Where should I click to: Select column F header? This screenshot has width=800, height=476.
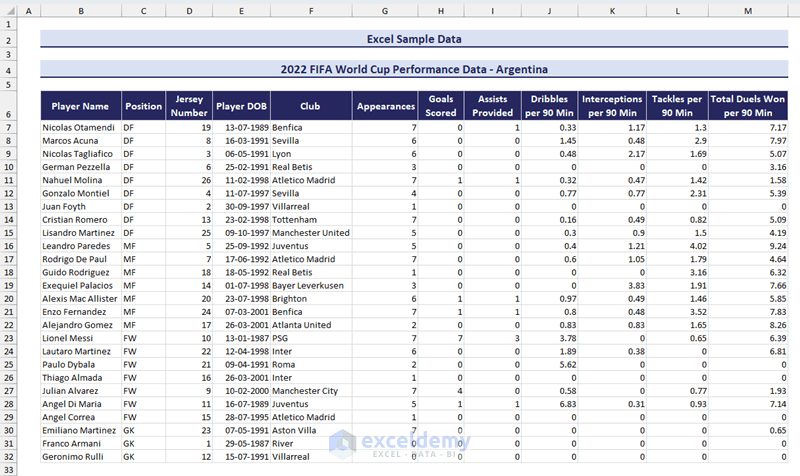(311, 11)
